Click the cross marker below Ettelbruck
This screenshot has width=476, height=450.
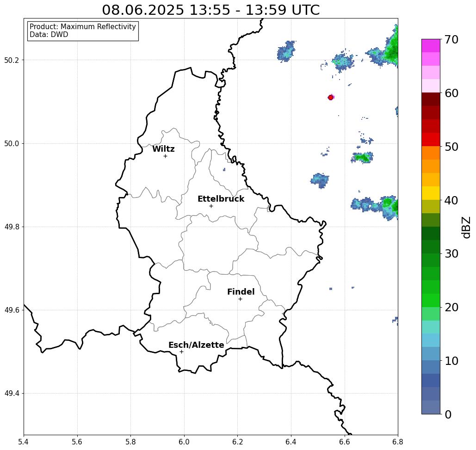point(211,206)
